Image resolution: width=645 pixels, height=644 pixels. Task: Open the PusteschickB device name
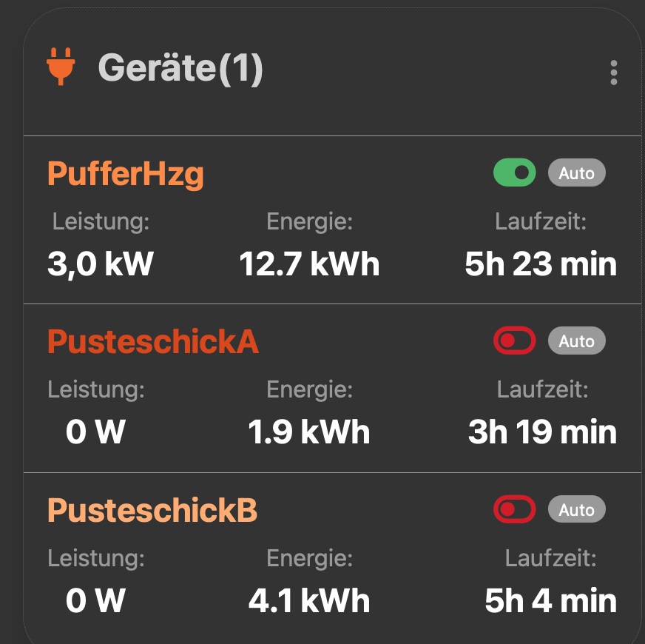pos(152,510)
